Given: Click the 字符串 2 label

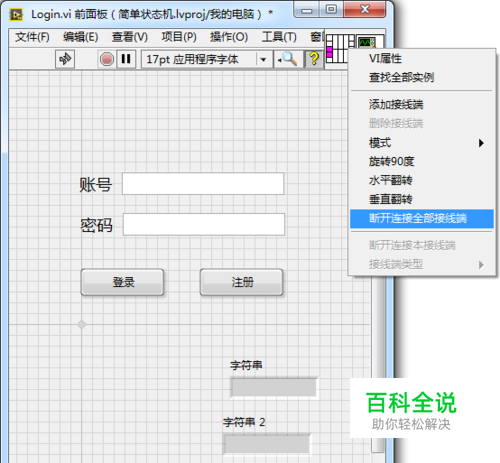Looking at the screenshot, I should [244, 422].
